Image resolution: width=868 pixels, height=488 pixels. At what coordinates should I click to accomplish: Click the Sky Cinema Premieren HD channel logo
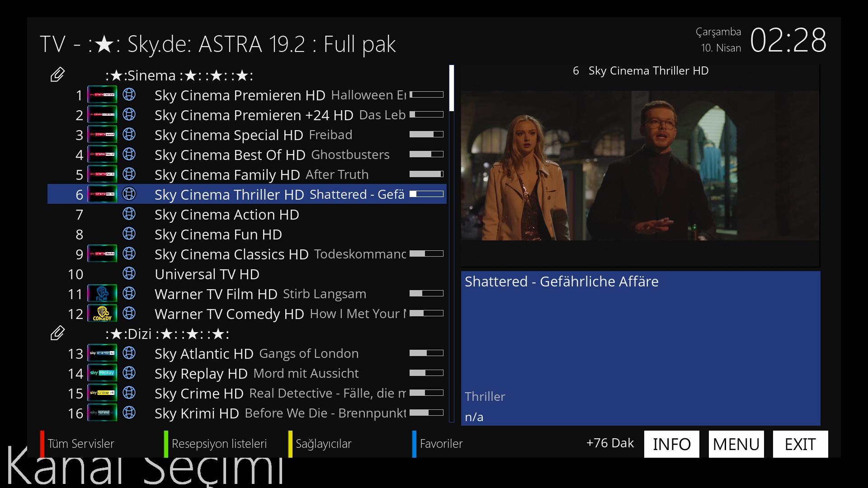(x=102, y=95)
